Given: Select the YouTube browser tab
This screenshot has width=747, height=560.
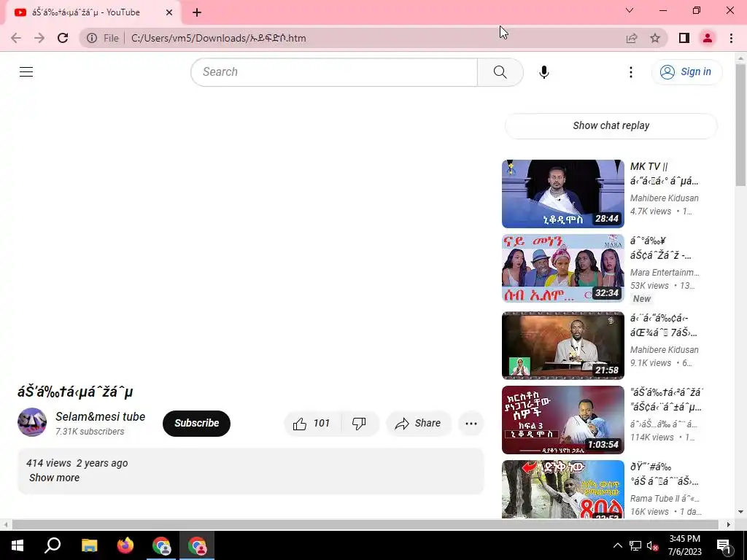Looking at the screenshot, I should (x=93, y=12).
